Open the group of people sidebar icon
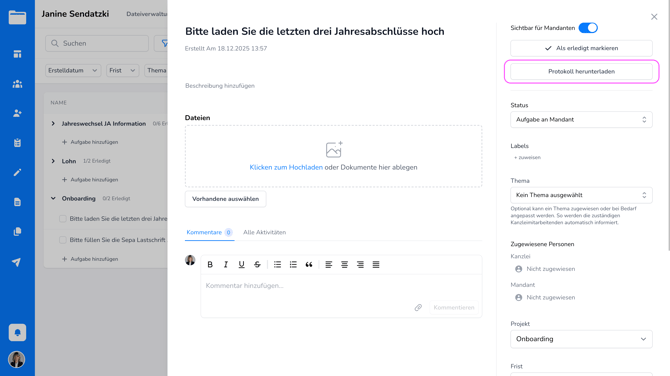Screen dimensions: 670x376 click(17, 84)
